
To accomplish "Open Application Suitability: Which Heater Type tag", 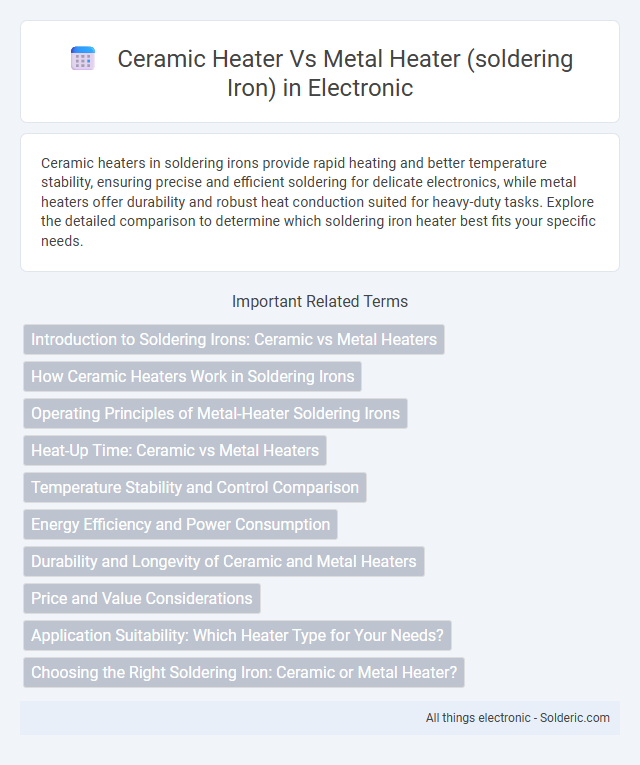I will click(x=237, y=636).
